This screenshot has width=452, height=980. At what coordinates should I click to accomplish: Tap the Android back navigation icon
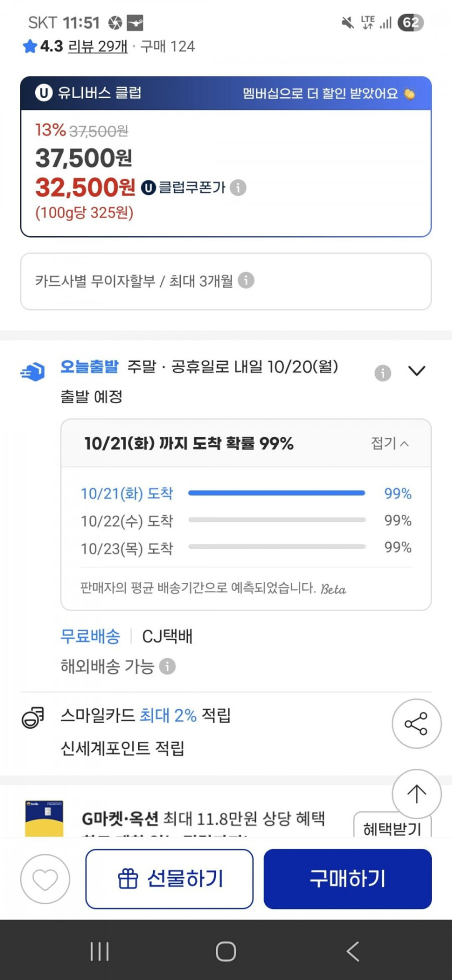click(x=352, y=951)
